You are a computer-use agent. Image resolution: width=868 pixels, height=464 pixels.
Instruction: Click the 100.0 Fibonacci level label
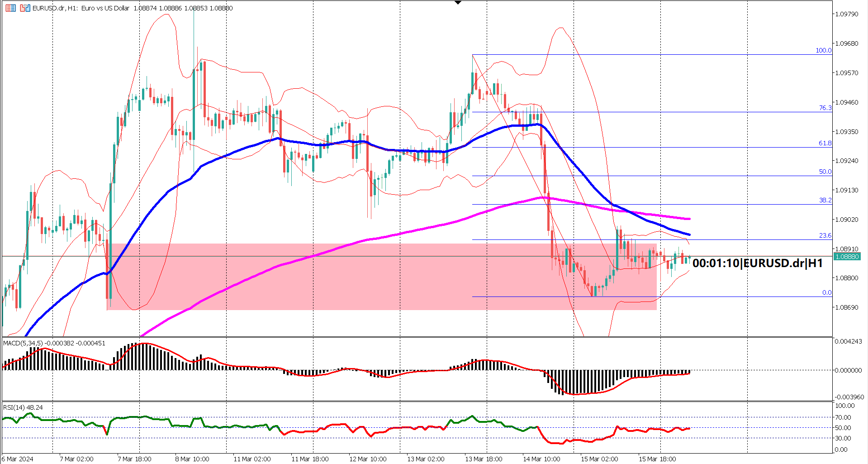click(x=823, y=50)
